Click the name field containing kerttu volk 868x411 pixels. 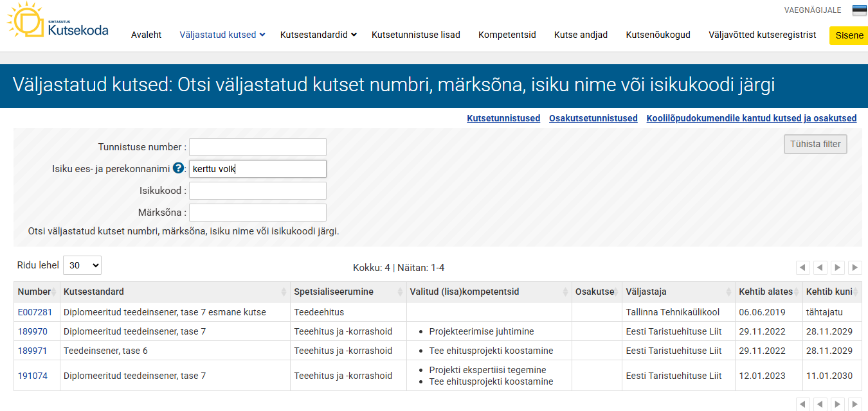258,169
